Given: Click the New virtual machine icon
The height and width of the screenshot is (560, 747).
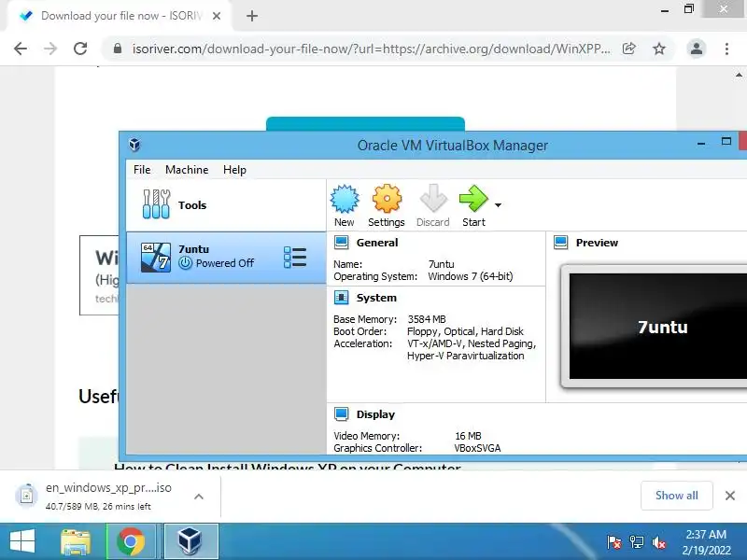Looking at the screenshot, I should tap(345, 199).
